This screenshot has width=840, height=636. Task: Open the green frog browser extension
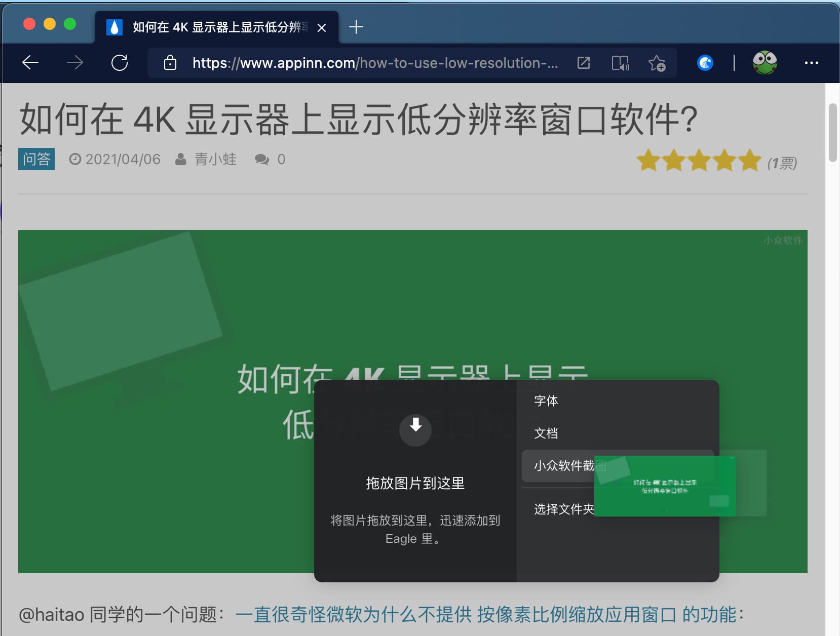coord(765,62)
